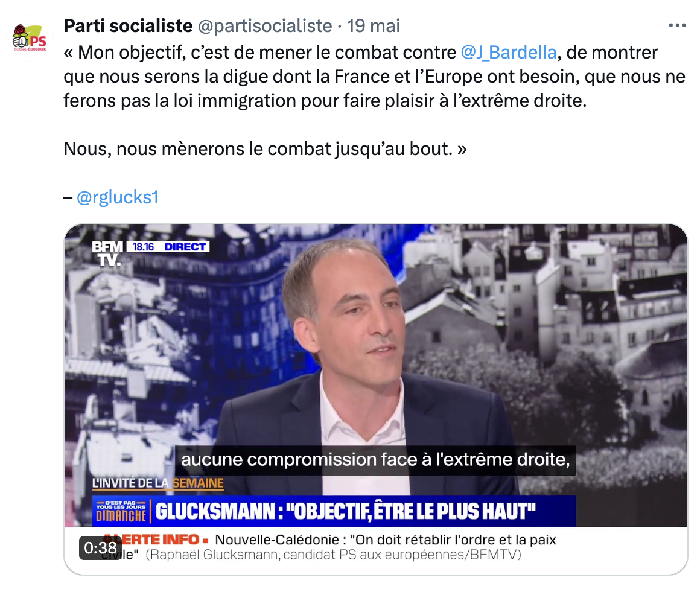This screenshot has height=589, width=700.
Task: Click the L'invité de la semaine label
Action: [157, 483]
